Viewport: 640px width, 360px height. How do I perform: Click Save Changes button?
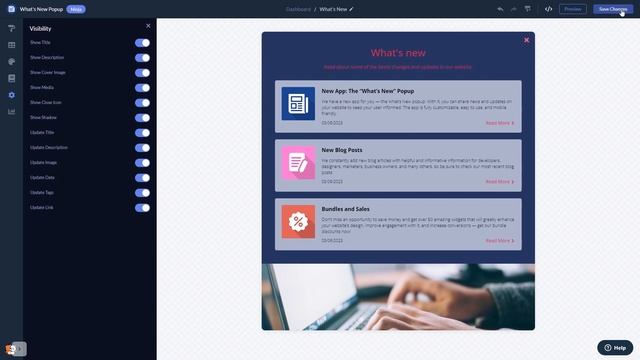tap(613, 9)
